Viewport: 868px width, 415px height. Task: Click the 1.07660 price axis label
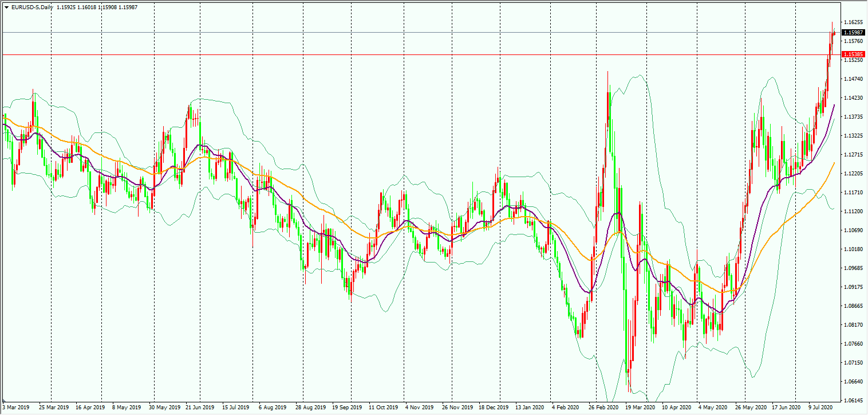click(854, 344)
